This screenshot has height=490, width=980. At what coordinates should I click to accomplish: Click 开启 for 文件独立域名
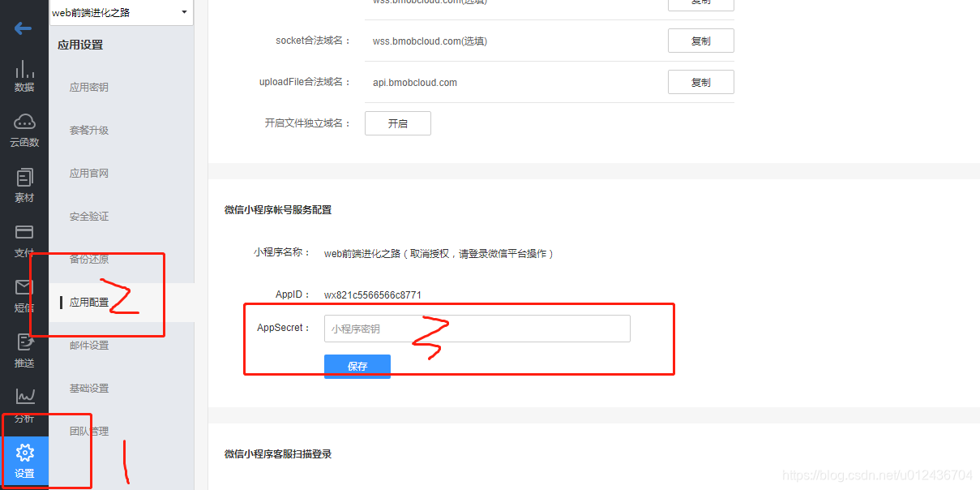(x=398, y=123)
